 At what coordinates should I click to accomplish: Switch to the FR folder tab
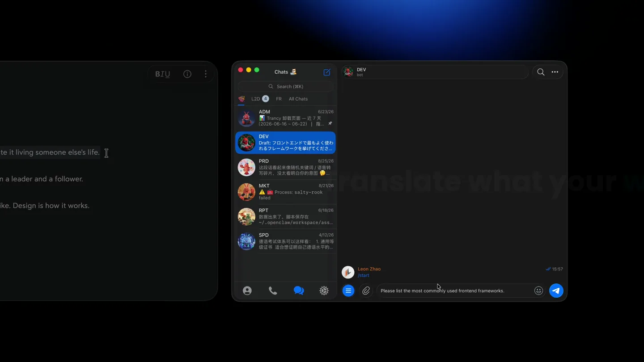pos(279,99)
